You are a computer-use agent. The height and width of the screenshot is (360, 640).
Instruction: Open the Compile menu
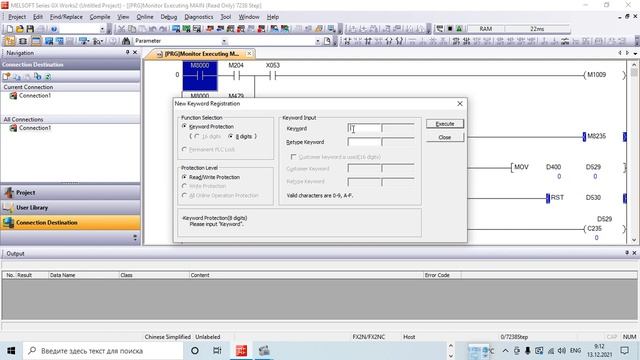[x=100, y=17]
